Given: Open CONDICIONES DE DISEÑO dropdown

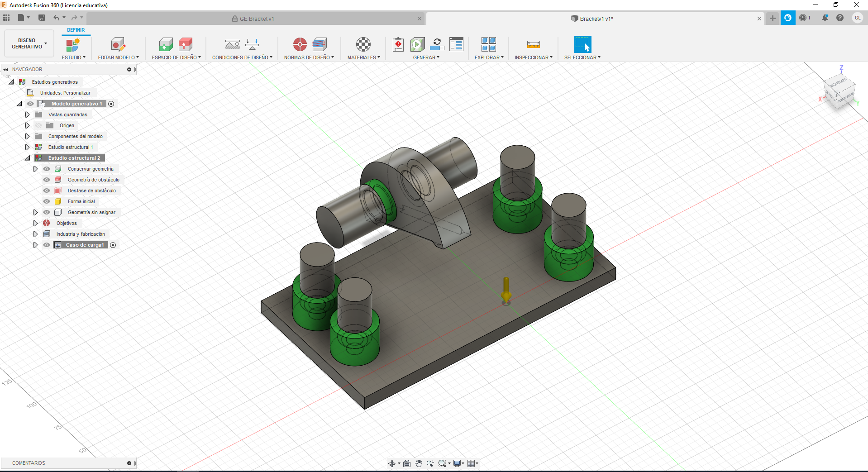Looking at the screenshot, I should (242, 57).
